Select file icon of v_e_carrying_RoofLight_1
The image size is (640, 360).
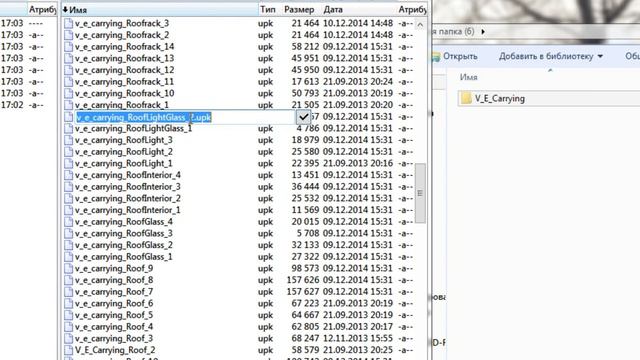click(x=69, y=163)
